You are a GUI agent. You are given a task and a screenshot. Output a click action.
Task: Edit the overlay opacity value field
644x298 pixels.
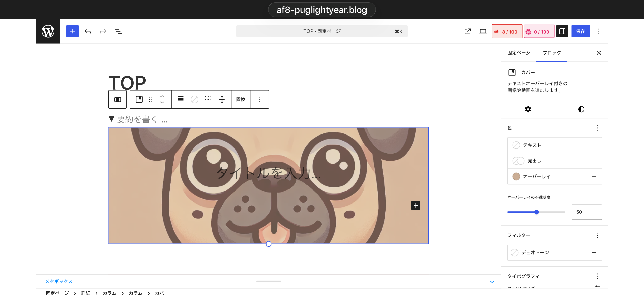tap(587, 212)
